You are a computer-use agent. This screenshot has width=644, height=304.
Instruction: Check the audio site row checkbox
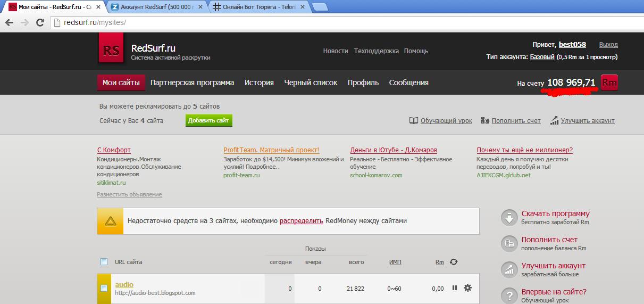coord(104,288)
